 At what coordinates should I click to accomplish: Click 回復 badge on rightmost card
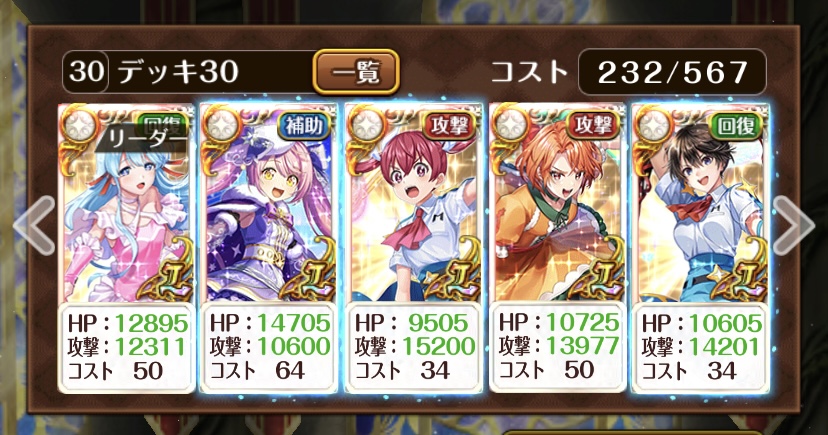[x=736, y=127]
